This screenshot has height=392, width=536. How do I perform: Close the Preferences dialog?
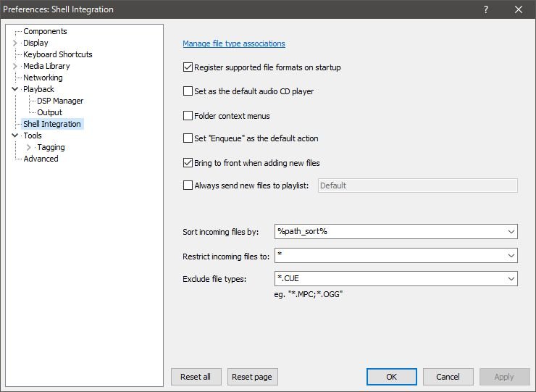tap(518, 9)
